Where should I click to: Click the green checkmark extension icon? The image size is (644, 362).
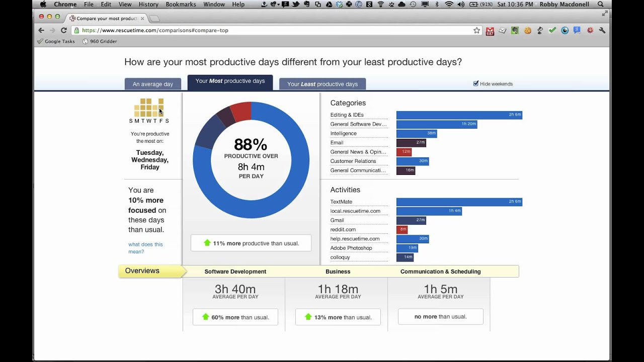(552, 30)
